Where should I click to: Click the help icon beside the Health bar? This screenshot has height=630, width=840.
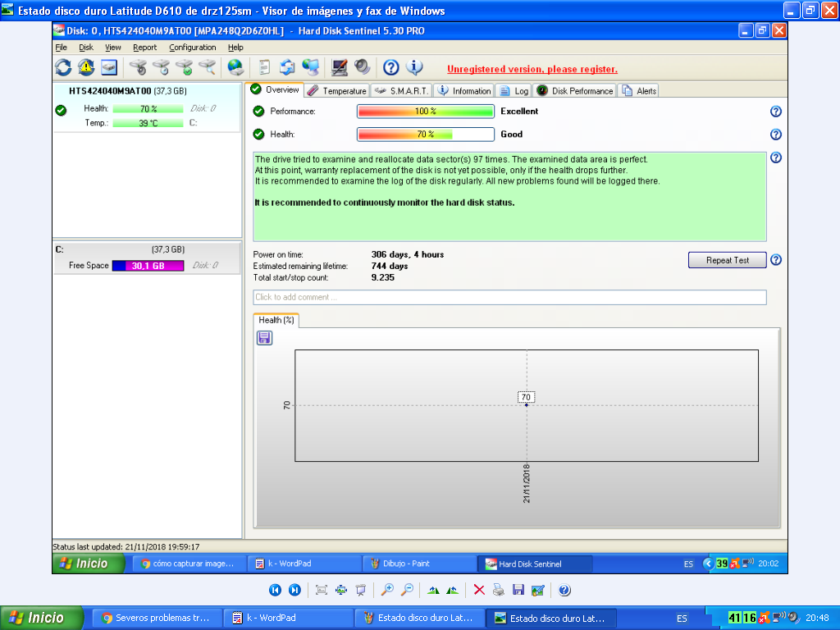(x=776, y=135)
